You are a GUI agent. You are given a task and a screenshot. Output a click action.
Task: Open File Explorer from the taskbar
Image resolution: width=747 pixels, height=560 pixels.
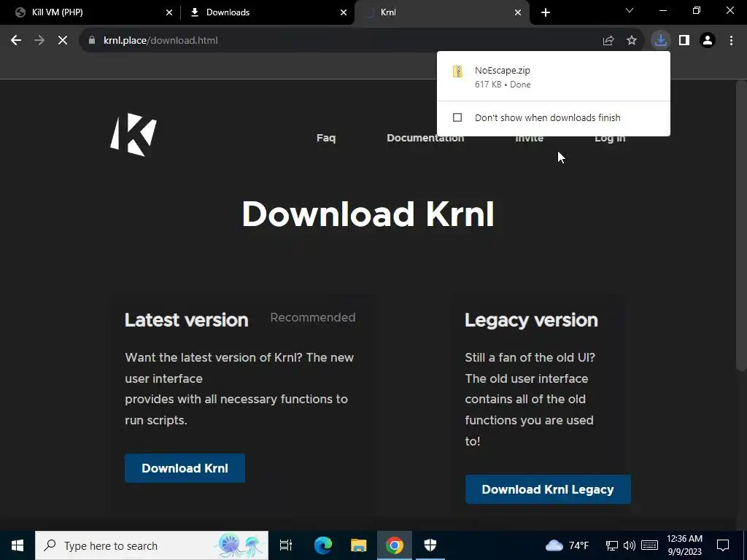click(359, 545)
